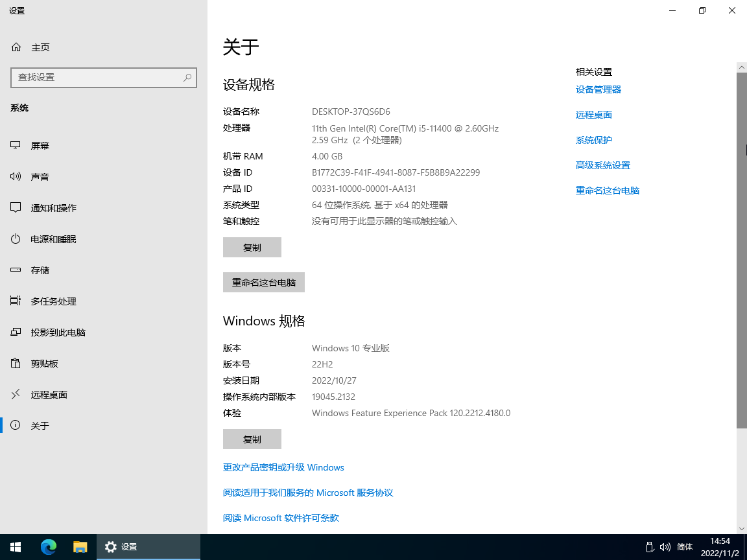Select 剪贴板 in the sidebar
Screen dimensions: 747x560
tap(103, 364)
